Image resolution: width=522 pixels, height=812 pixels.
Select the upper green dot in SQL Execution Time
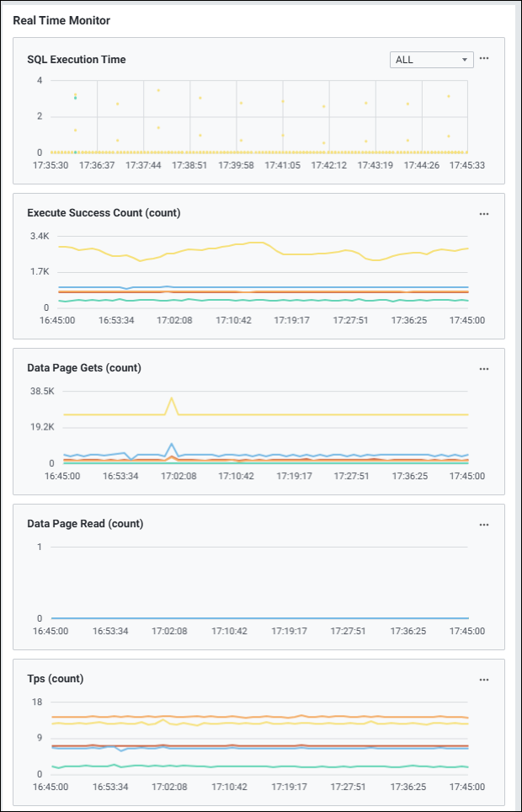[76, 99]
